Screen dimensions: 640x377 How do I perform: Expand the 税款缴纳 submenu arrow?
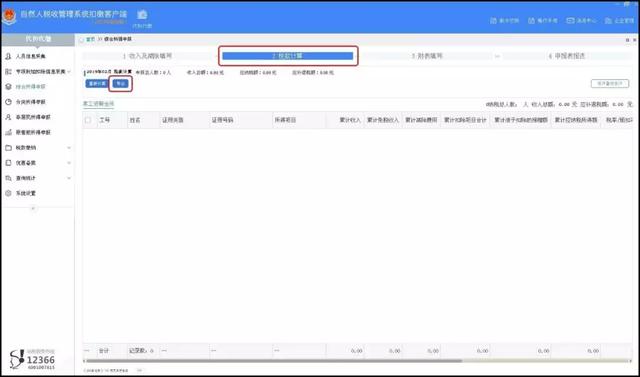tap(69, 148)
